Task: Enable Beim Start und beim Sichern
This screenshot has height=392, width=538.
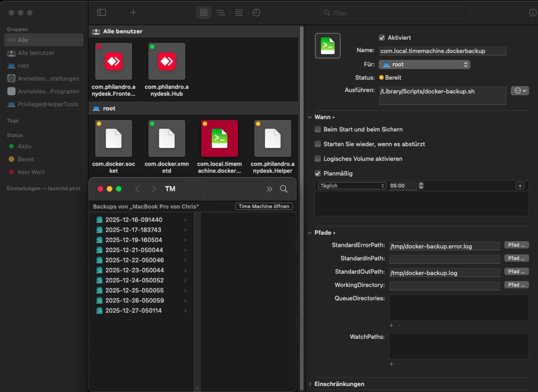Action: [318, 129]
